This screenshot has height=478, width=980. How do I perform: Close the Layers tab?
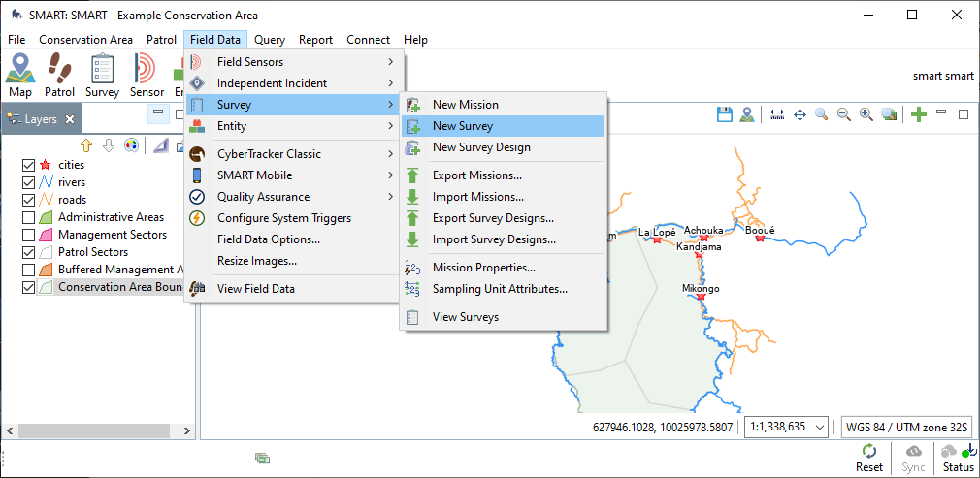[x=70, y=119]
